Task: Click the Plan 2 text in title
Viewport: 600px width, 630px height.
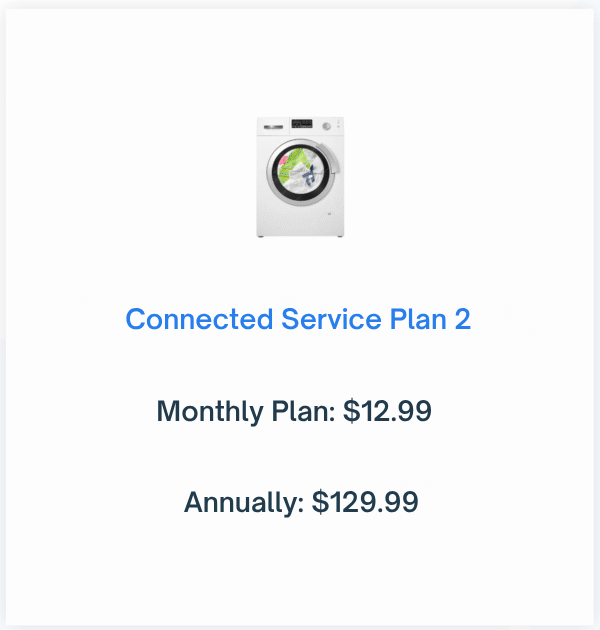Action: click(x=430, y=319)
